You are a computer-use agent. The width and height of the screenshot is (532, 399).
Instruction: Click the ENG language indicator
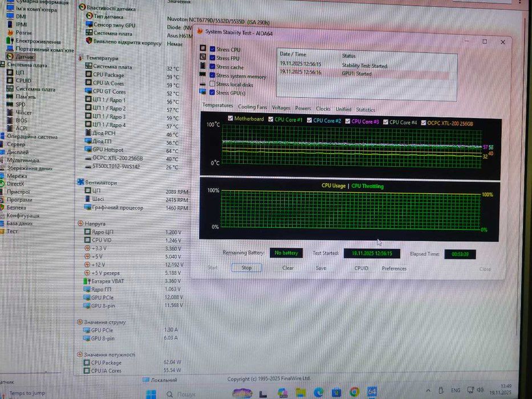pyautogui.click(x=456, y=390)
